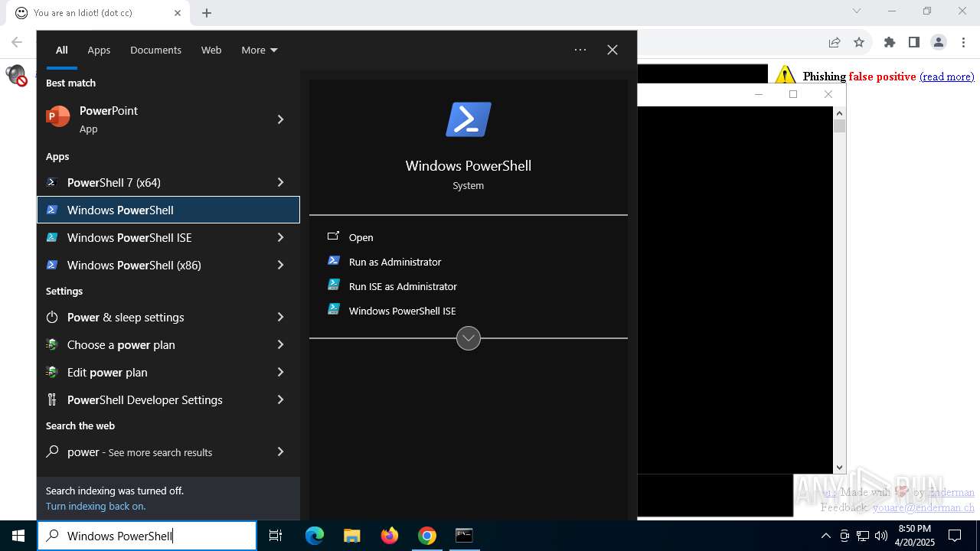Image resolution: width=980 pixels, height=551 pixels.
Task: Expand Windows PowerShell ISE details arrow
Action: click(280, 237)
